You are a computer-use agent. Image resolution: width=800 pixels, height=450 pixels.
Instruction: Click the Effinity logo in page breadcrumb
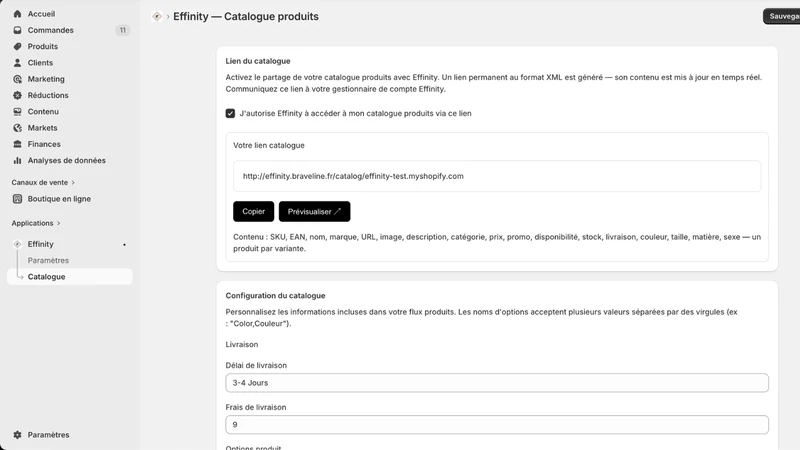157,16
